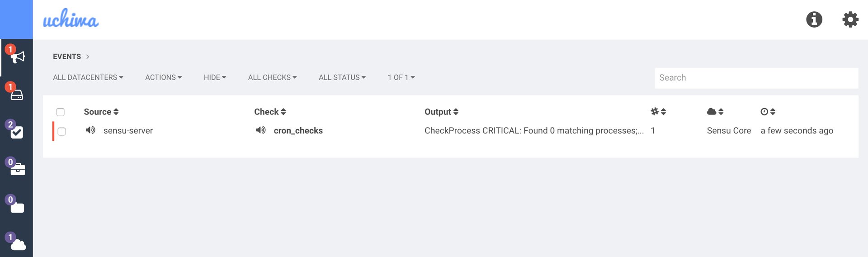Expand the All Checks filter
Screen dimensions: 868x257
click(x=272, y=77)
